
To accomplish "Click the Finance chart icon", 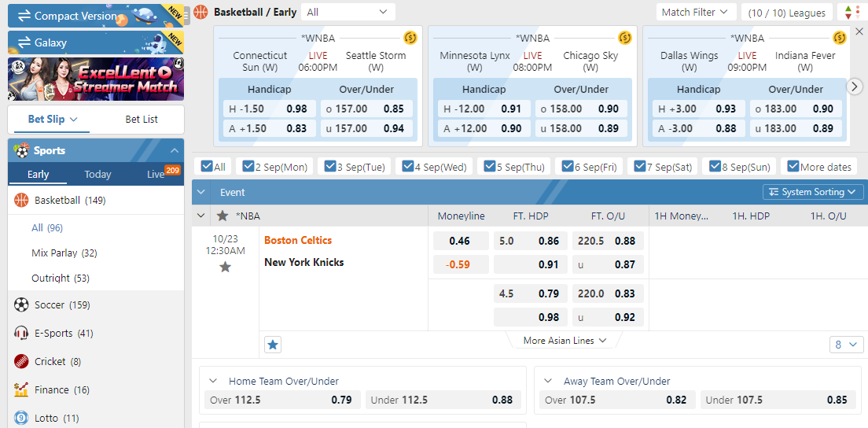I will tap(21, 389).
